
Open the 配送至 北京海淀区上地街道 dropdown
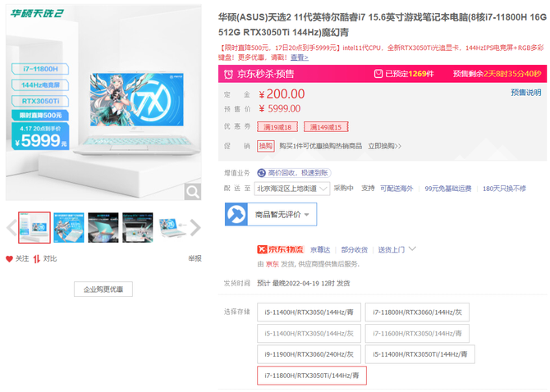(x=292, y=189)
